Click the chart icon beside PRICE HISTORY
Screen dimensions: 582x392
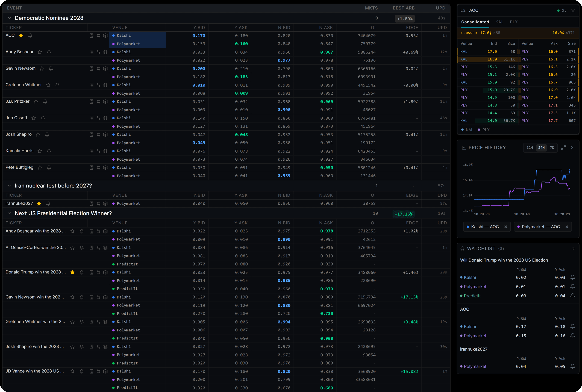[x=464, y=148]
